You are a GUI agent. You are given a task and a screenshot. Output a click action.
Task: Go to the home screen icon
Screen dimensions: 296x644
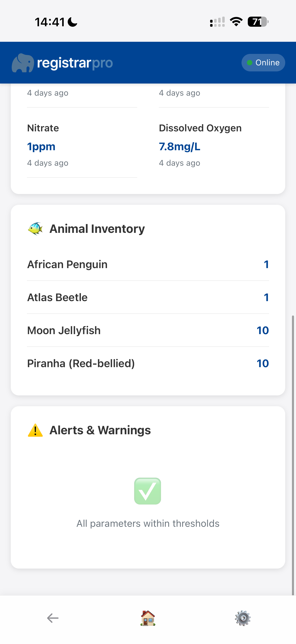point(148,618)
